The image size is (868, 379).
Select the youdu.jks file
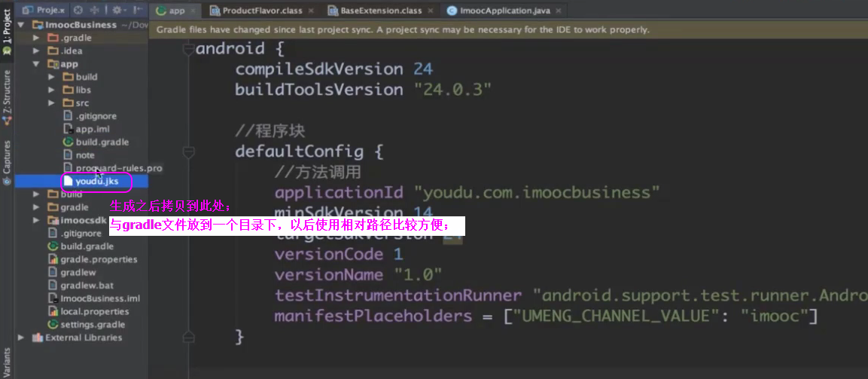82,181
